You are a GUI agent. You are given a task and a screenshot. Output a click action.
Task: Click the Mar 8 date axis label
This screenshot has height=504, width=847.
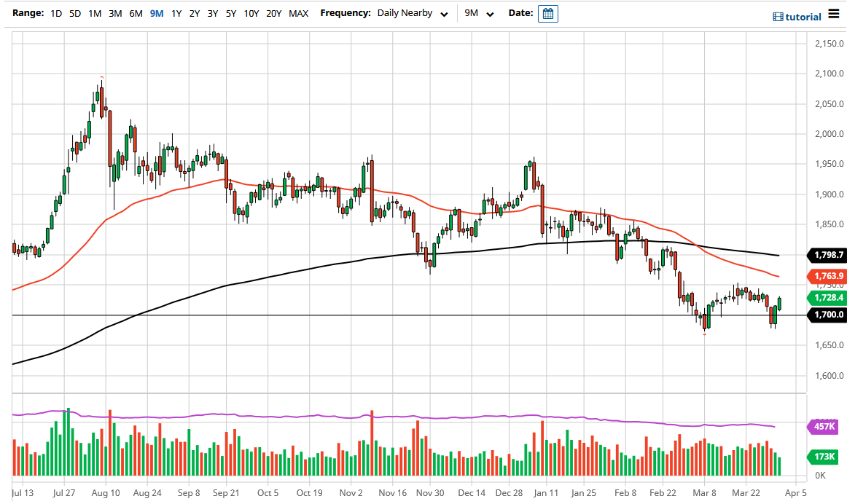(x=704, y=493)
